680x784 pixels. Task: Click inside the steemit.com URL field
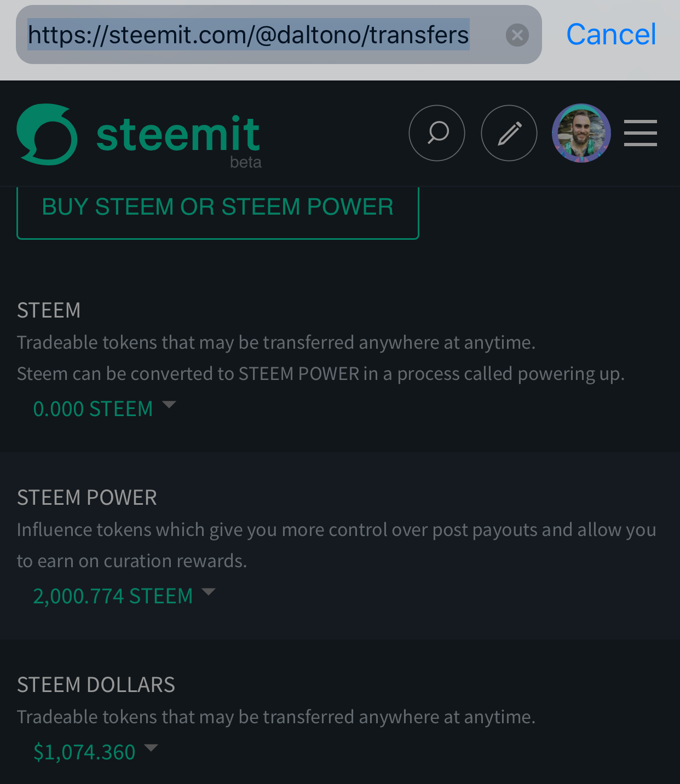(248, 35)
